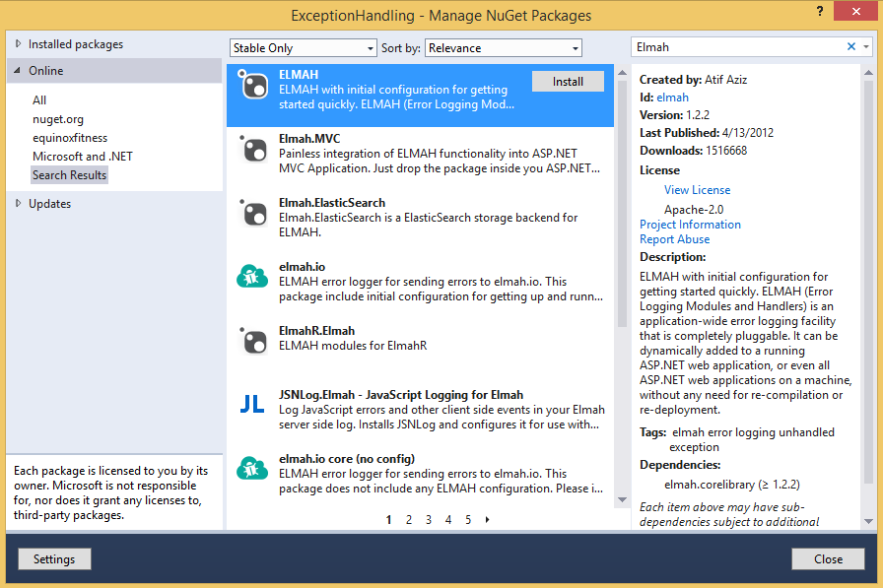The width and height of the screenshot is (883, 588).
Task: Click details pane scroll up arrow
Action: tap(868, 72)
